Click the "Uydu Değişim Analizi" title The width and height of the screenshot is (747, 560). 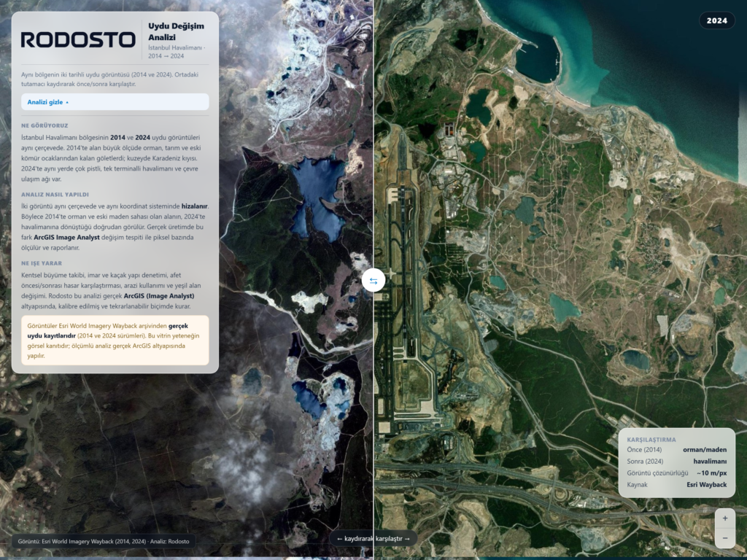click(x=176, y=31)
